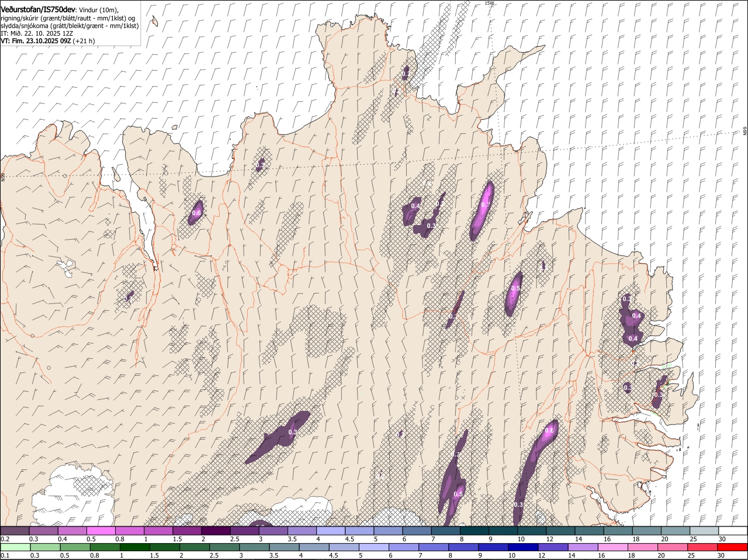Pick lower legend swatch between 4 and 4.5
Screen dimensions: 748x560
tap(314, 547)
